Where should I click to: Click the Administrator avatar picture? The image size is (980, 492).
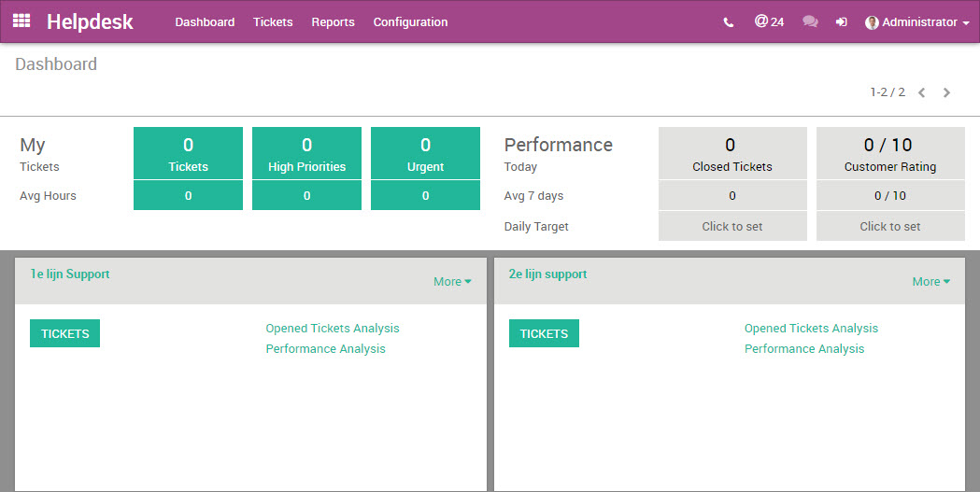872,22
